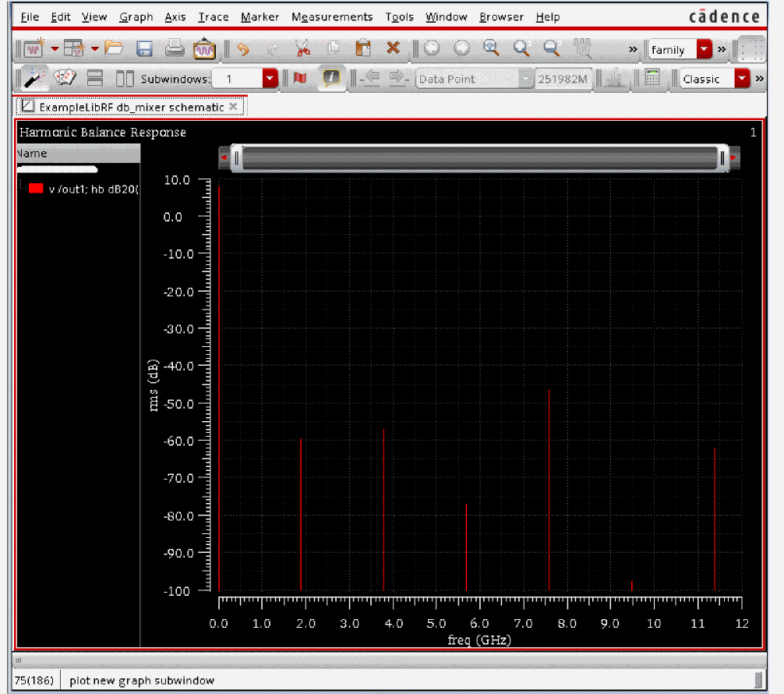Image resolution: width=784 pixels, height=694 pixels.
Task: Open the Subwindows count dropdown
Action: coord(270,79)
